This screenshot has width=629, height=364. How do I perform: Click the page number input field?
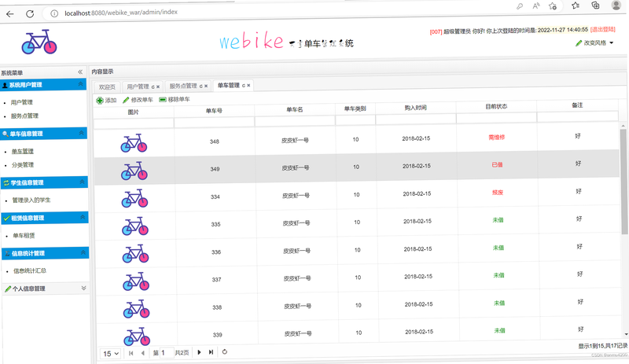click(167, 353)
